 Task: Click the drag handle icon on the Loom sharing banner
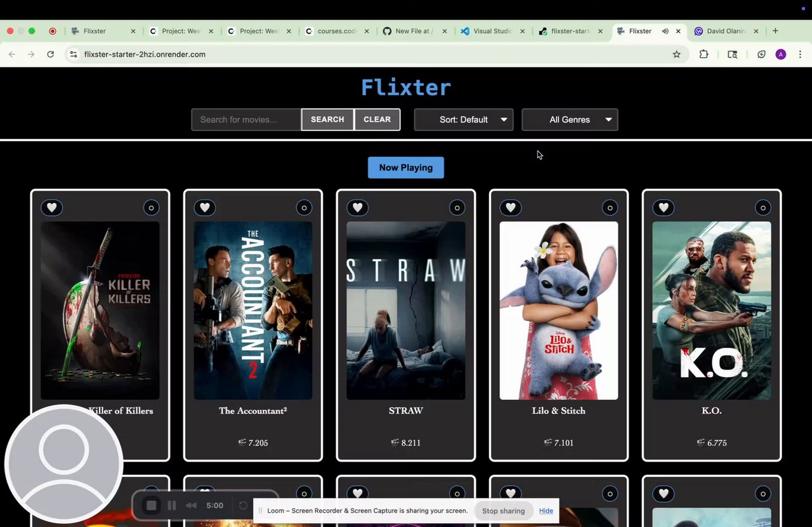[261, 510]
